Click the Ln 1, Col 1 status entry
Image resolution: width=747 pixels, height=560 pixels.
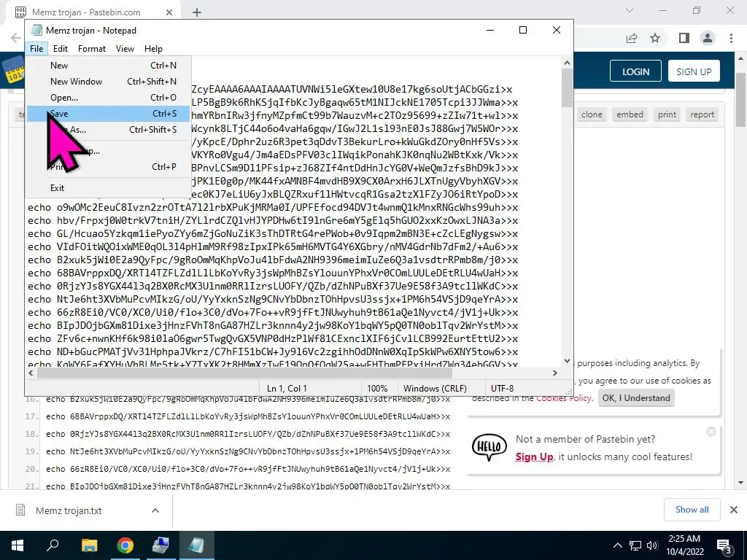click(287, 388)
